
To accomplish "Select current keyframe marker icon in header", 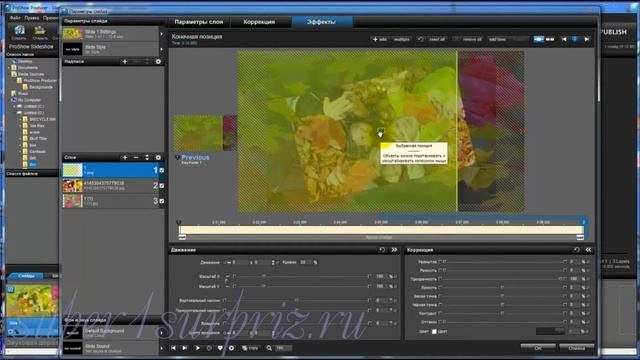I will (x=575, y=39).
